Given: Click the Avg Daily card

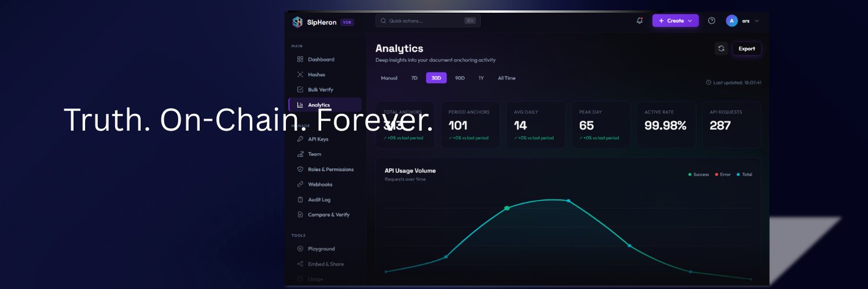Looking at the screenshot, I should (536, 125).
